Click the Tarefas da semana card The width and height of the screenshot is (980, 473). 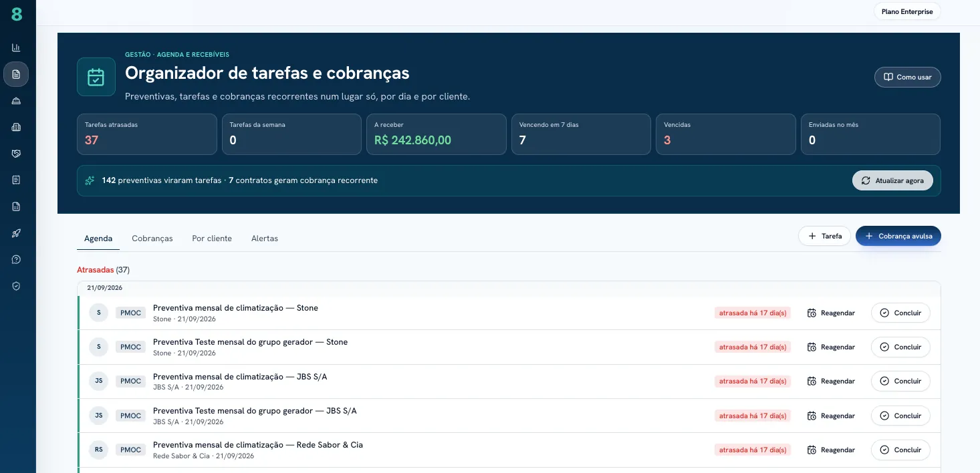(x=291, y=134)
